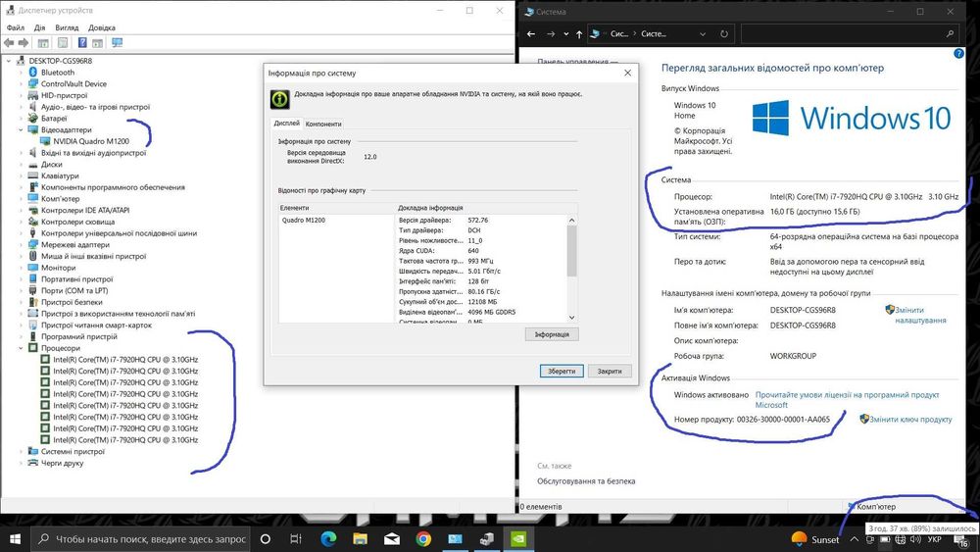Open Mail app from taskbar
980x552 pixels.
[392, 539]
